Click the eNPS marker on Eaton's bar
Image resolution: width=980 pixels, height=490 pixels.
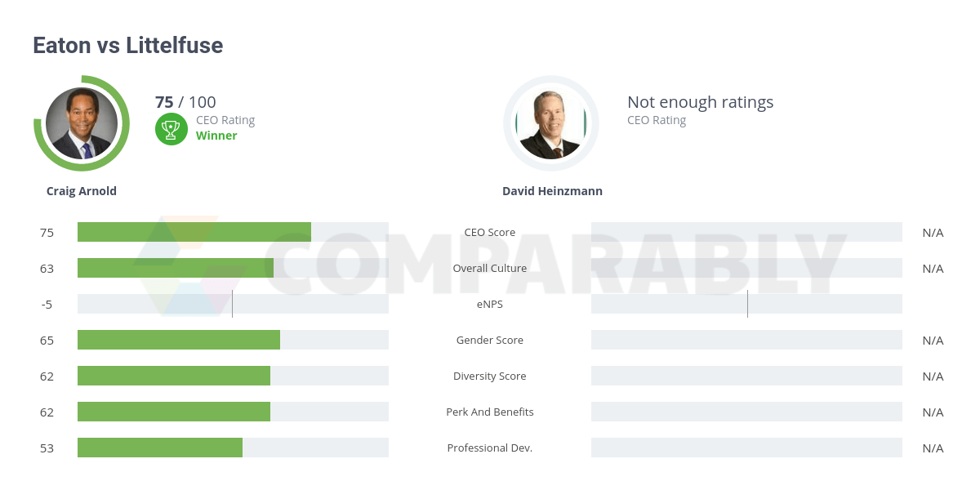click(232, 304)
